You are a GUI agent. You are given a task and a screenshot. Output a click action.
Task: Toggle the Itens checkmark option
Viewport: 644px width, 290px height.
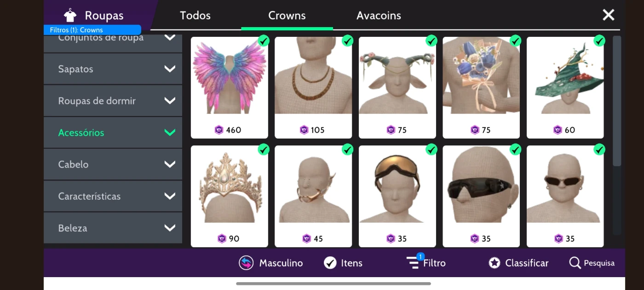tap(330, 263)
